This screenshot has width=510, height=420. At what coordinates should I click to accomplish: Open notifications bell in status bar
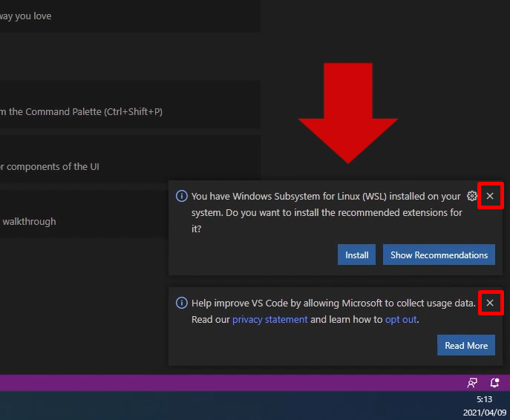tap(494, 383)
